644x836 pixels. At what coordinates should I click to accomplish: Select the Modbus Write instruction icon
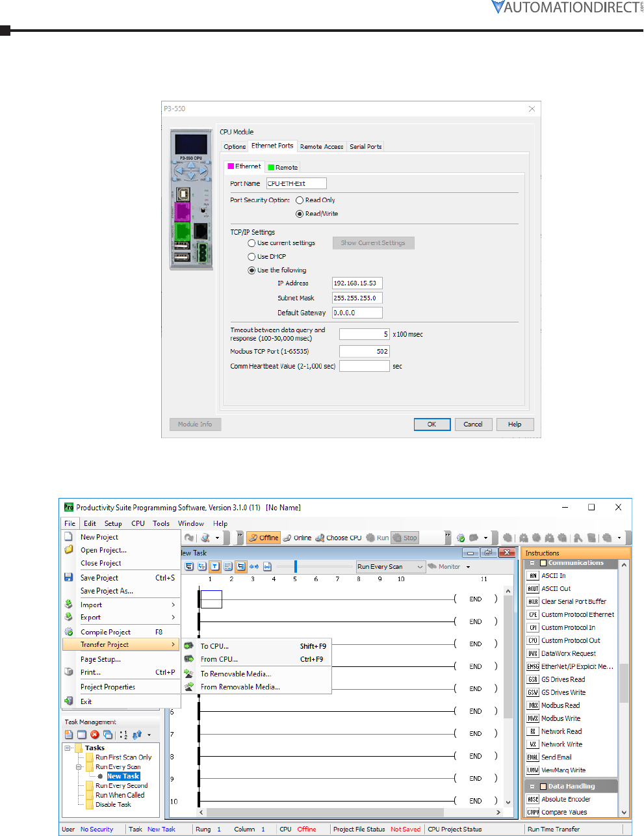tap(533, 718)
